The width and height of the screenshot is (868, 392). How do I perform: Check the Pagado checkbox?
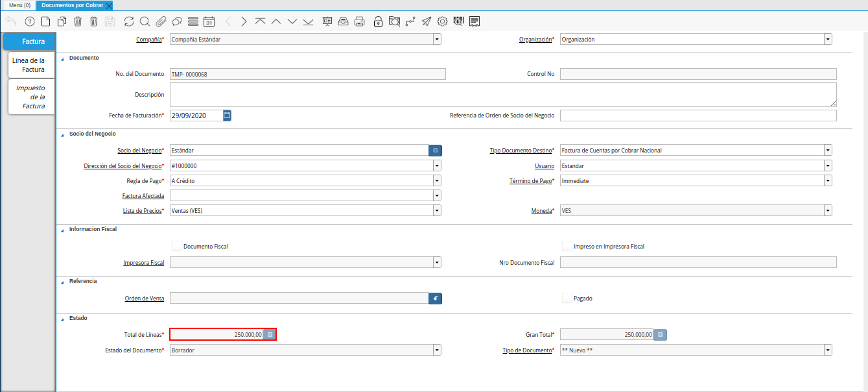[x=567, y=298]
